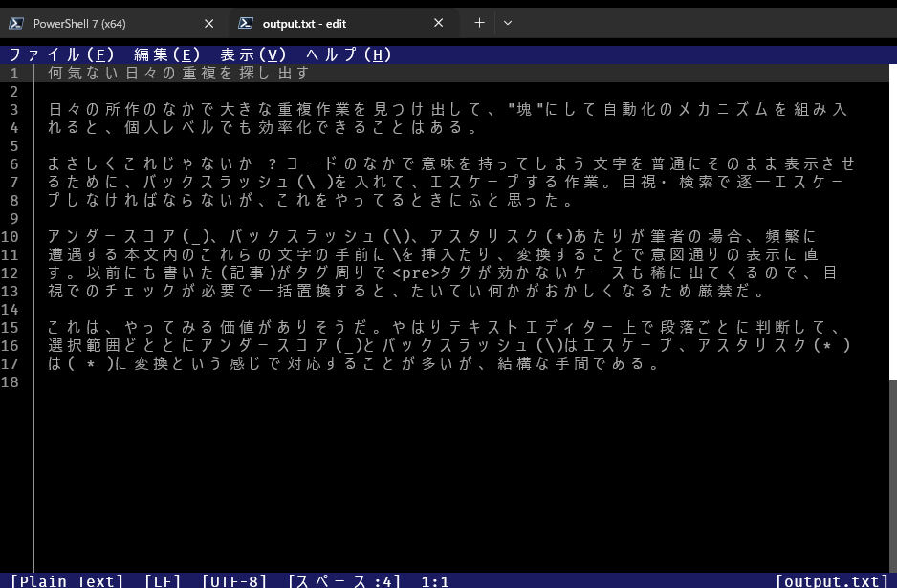Click the lower vertical scrollbar track
The width and height of the screenshot is (897, 588).
pos(893,475)
